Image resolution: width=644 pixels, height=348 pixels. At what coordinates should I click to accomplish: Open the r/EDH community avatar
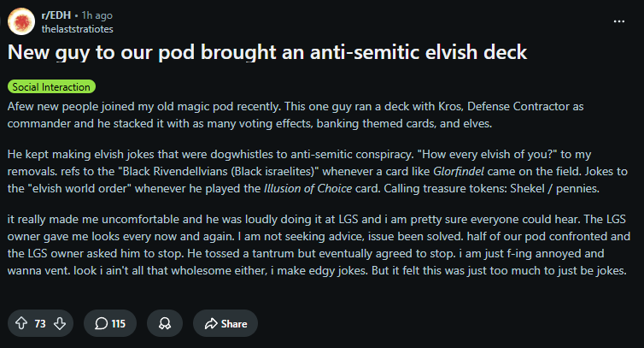tap(21, 21)
